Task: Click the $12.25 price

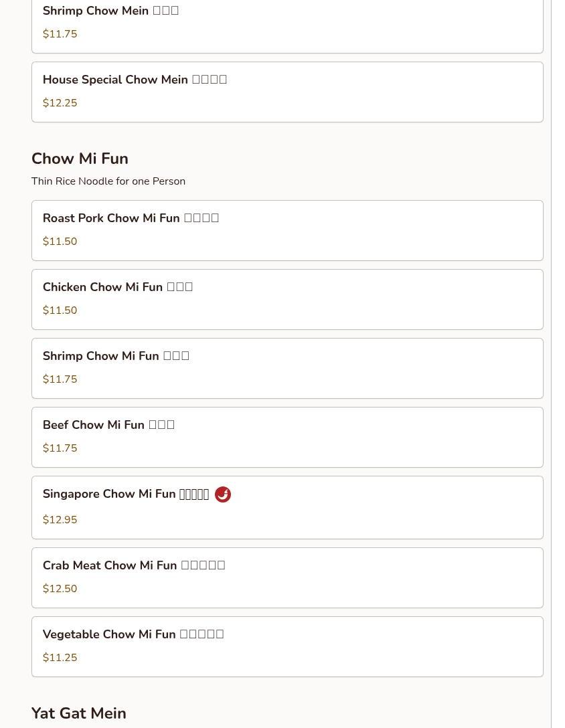Action: 60,103
